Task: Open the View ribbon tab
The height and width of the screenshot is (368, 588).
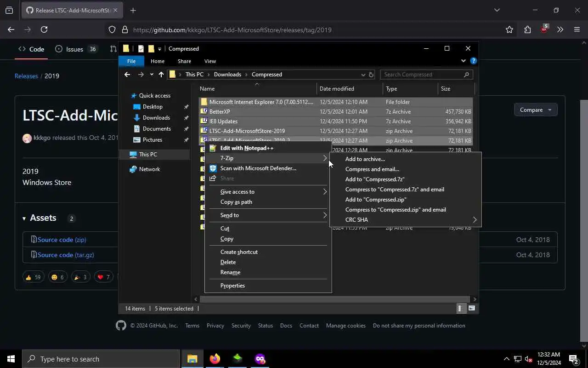Action: click(210, 61)
